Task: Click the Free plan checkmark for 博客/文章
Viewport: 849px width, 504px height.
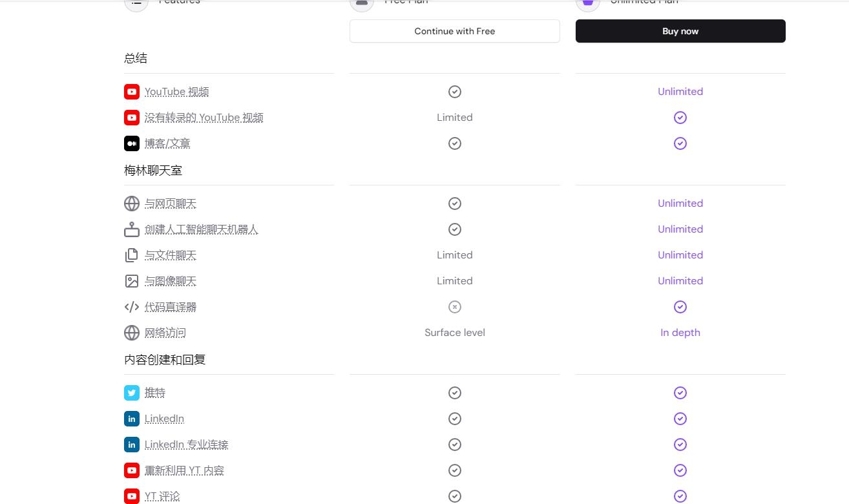Action: [455, 143]
